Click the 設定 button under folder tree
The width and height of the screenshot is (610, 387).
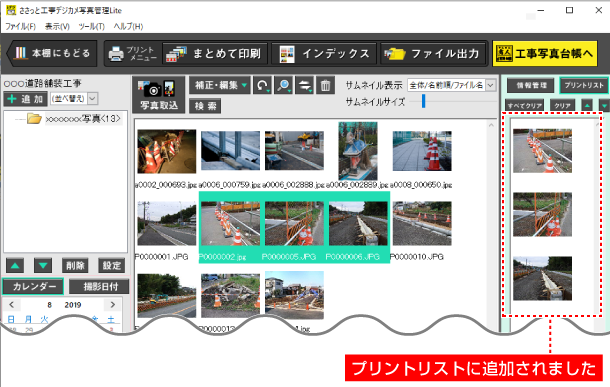tap(112, 266)
